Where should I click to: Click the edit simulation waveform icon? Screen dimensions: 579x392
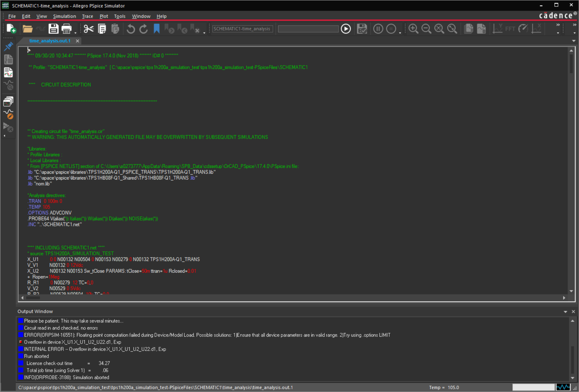[8, 114]
